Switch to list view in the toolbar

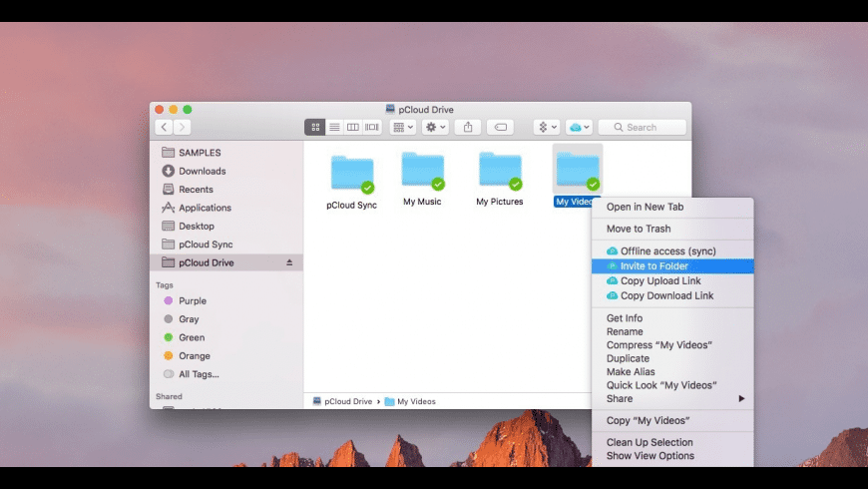click(x=334, y=128)
